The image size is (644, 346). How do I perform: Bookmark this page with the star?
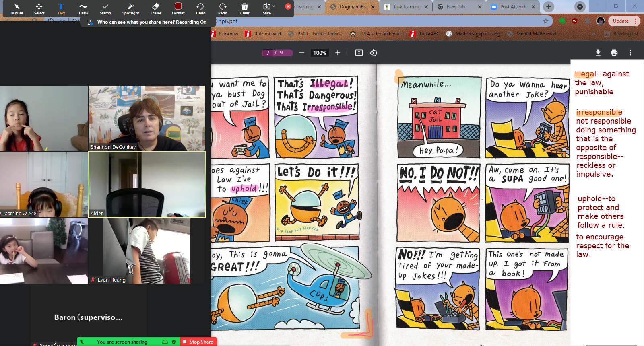click(546, 21)
